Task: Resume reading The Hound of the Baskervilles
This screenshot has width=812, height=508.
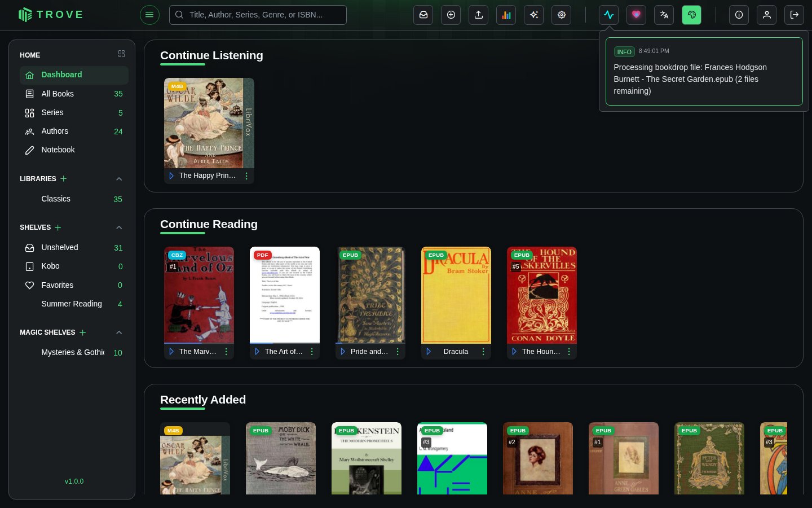Action: coord(514,352)
